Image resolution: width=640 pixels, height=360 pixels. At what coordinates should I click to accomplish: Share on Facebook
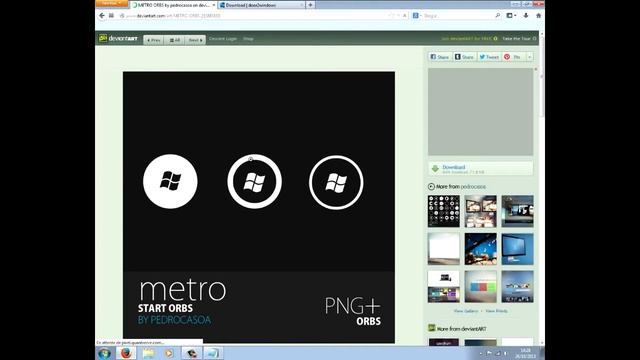[x=440, y=57]
